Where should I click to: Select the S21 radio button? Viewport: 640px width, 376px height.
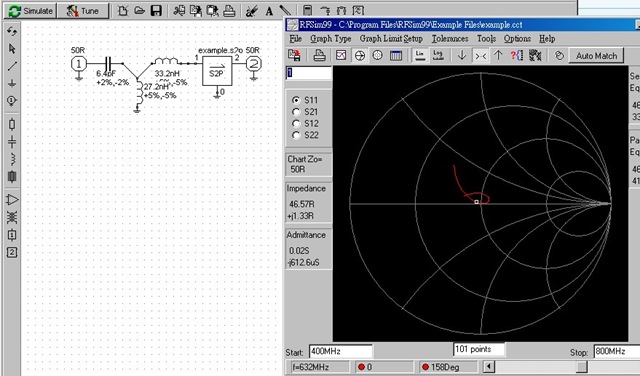[296, 111]
